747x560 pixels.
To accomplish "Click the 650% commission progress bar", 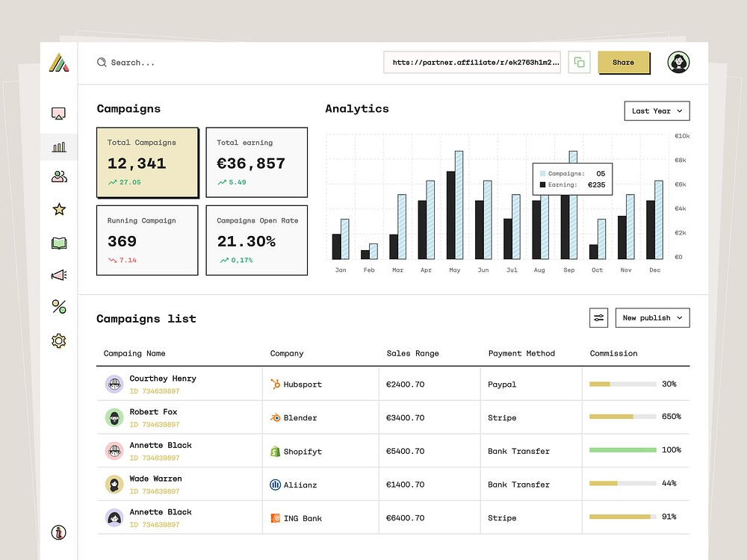I will 623,417.
